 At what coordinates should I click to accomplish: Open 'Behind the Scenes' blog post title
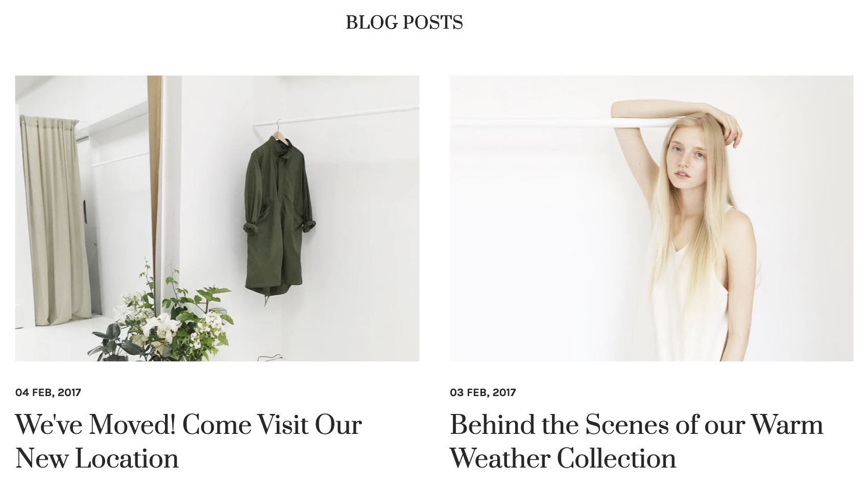point(636,442)
